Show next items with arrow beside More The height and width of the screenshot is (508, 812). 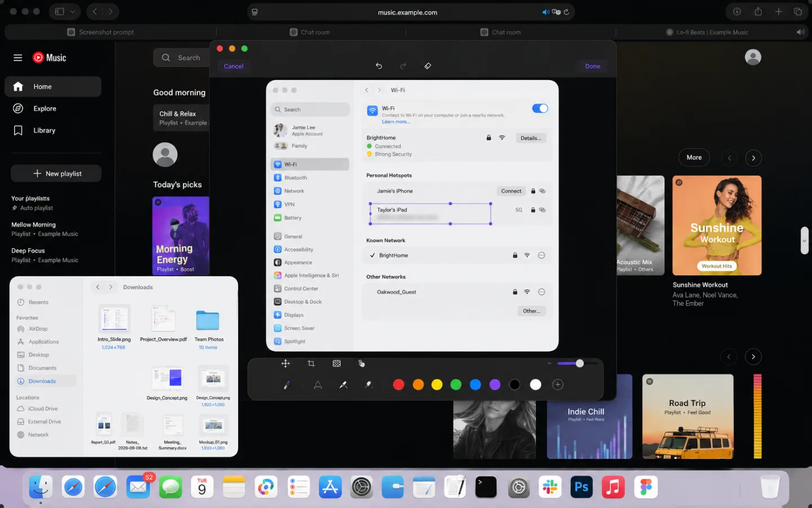tap(753, 158)
